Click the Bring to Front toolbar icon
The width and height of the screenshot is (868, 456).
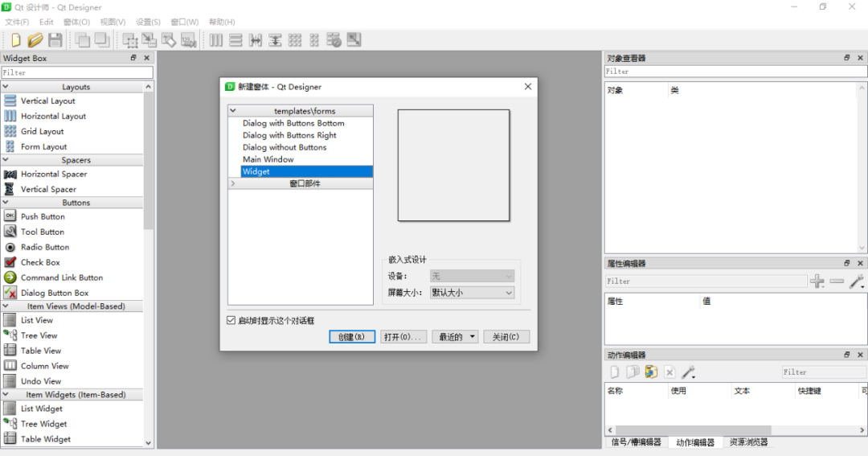click(102, 40)
